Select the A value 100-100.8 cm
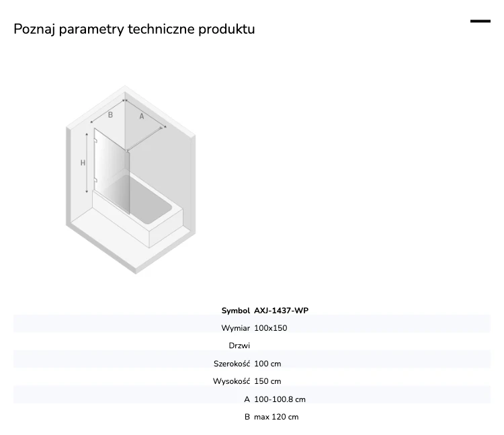Viewport: 504px width, 435px height. pyautogui.click(x=280, y=399)
